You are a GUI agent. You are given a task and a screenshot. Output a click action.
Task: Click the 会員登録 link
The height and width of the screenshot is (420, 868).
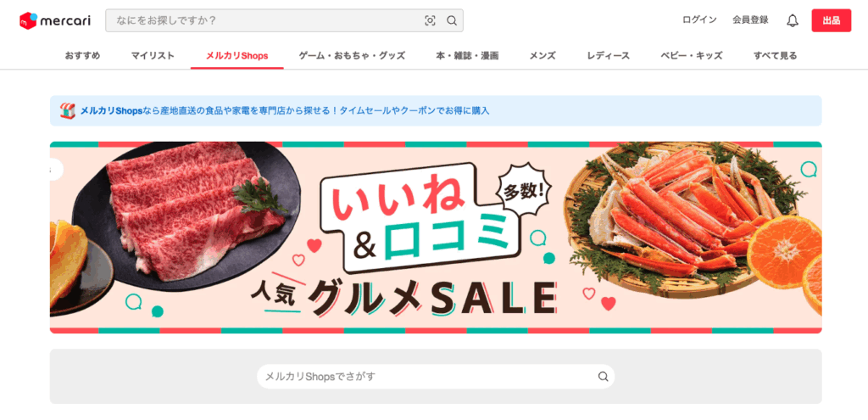click(750, 20)
